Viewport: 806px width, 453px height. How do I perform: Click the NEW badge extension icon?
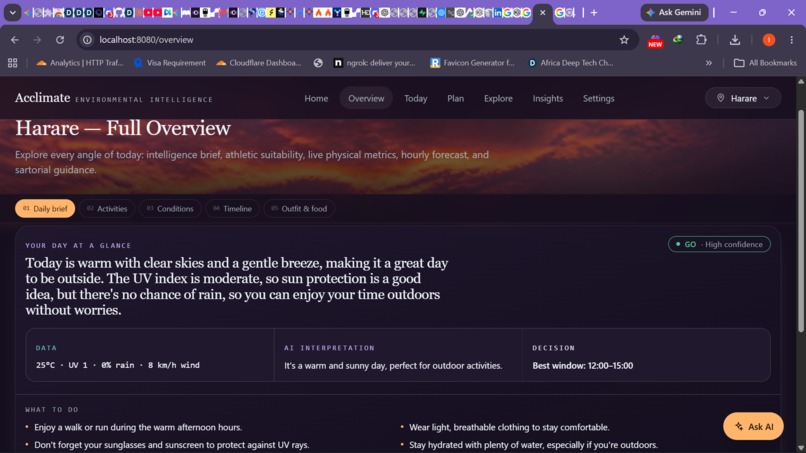tap(655, 41)
